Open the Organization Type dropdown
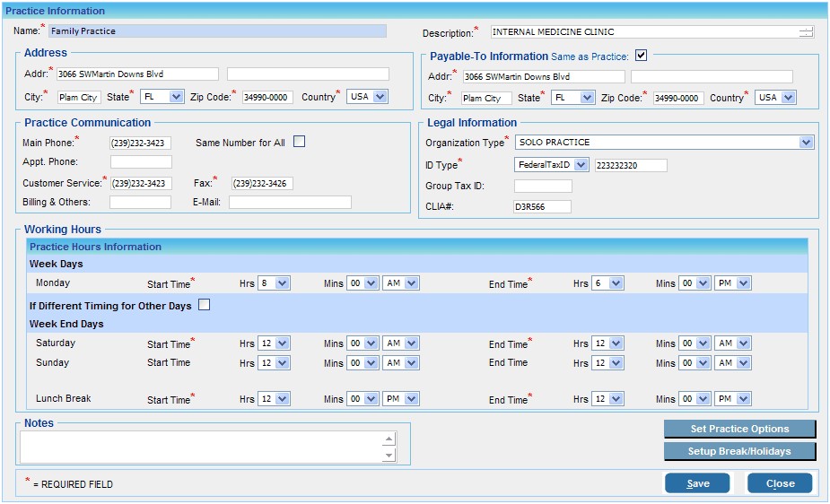Screen dimensions: 830x504 click(x=806, y=143)
